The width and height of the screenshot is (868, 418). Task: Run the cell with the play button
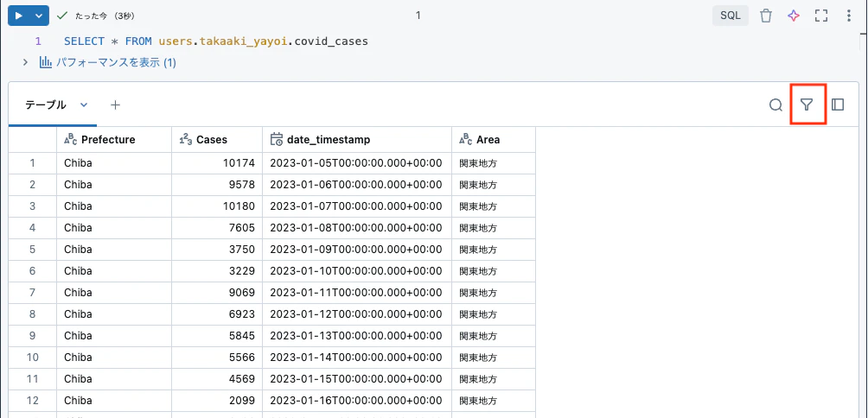click(x=19, y=16)
